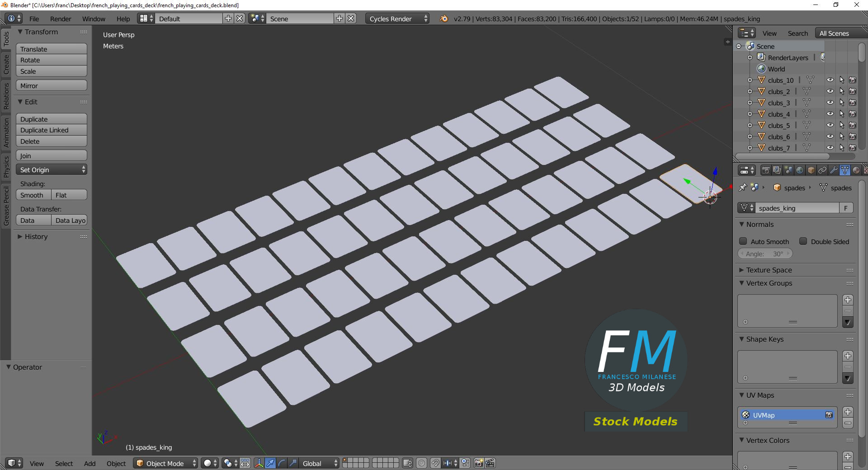Open the Scene properties tab icon

788,170
